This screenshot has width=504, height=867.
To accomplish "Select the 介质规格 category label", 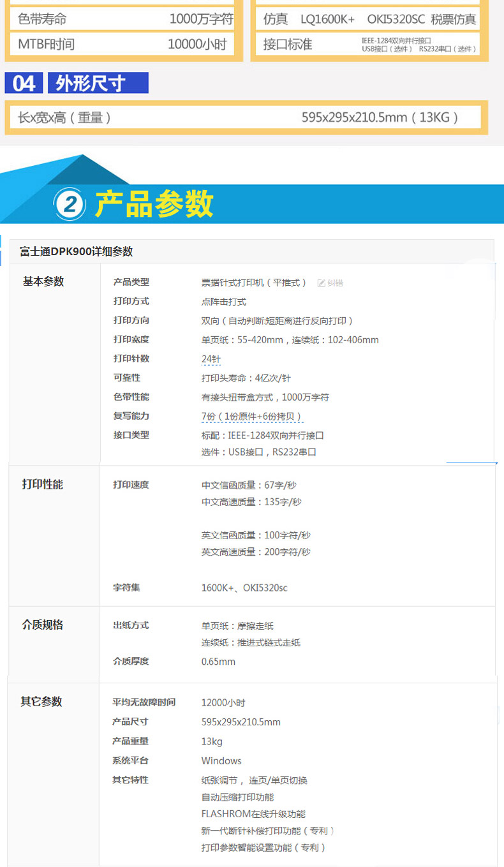I will (43, 625).
